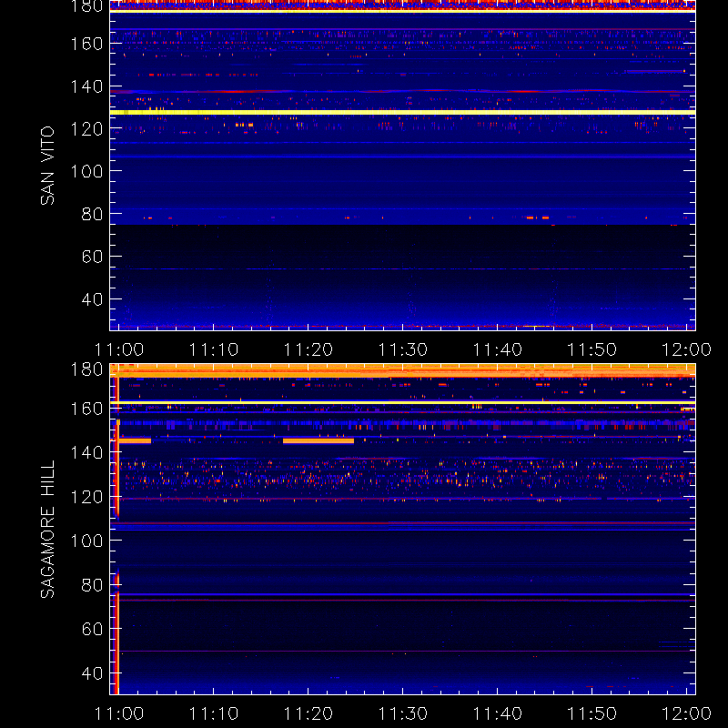This screenshot has width=728, height=728.
Task: Choose 11:40 time label under SAGAMORE HILL plot
Action: coord(497,713)
